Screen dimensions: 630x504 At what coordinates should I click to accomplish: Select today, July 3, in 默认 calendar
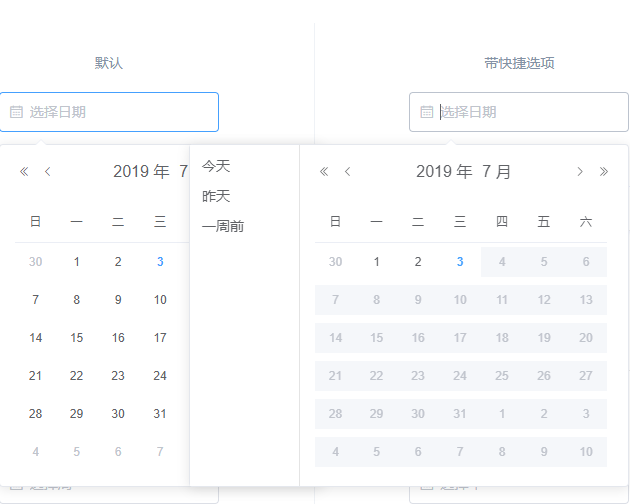coord(160,262)
